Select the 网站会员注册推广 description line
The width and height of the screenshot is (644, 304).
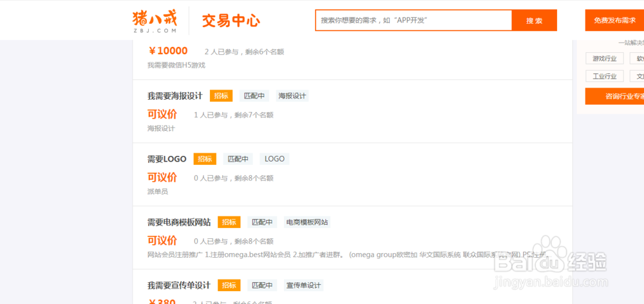pyautogui.click(x=348, y=254)
